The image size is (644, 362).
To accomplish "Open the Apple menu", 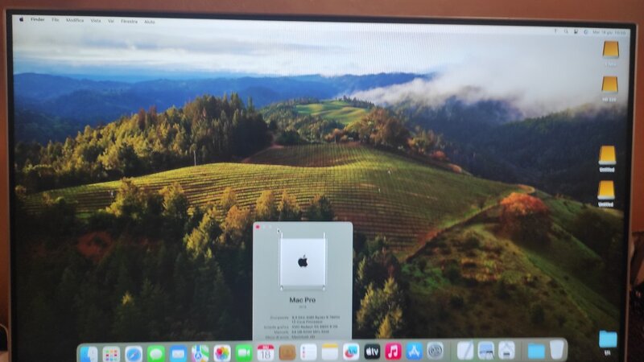I will click(22, 19).
